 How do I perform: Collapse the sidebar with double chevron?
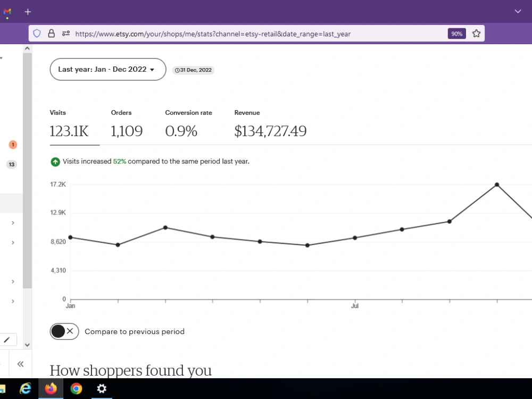click(20, 364)
